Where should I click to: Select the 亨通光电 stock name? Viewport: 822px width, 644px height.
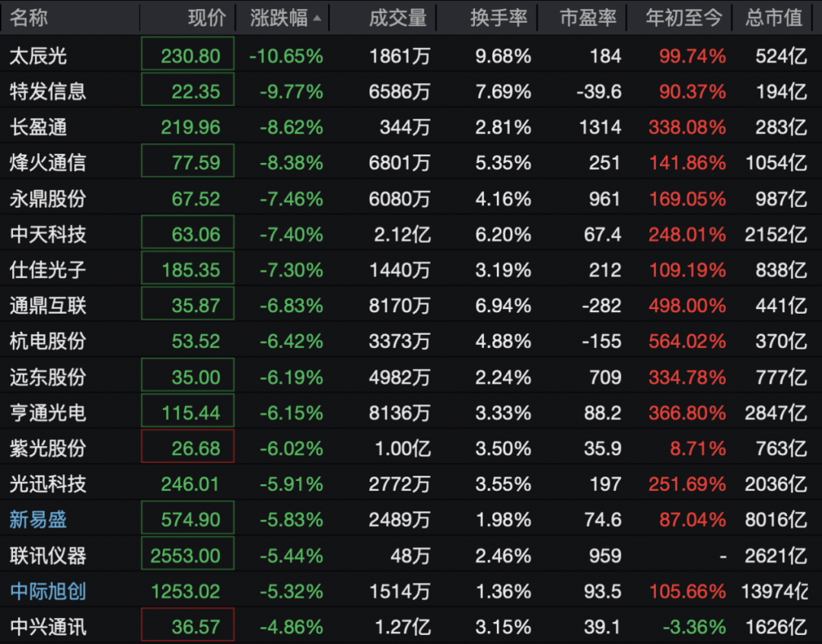[48, 413]
